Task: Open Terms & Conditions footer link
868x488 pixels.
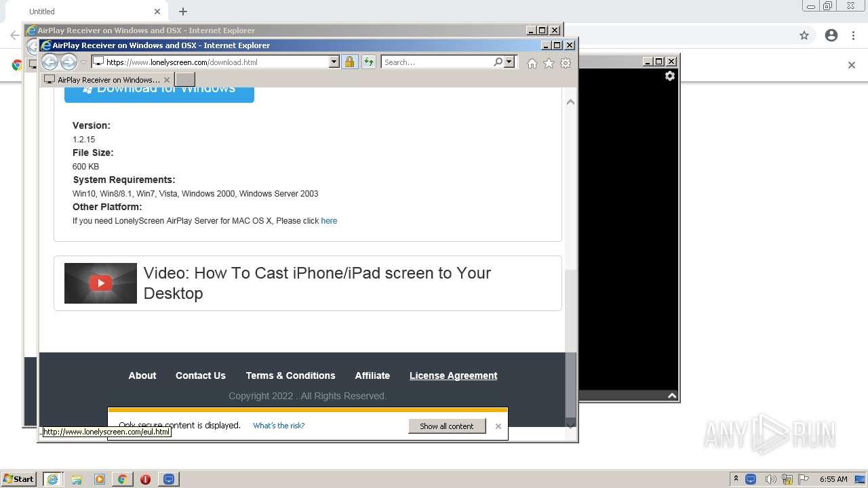Action: (290, 375)
